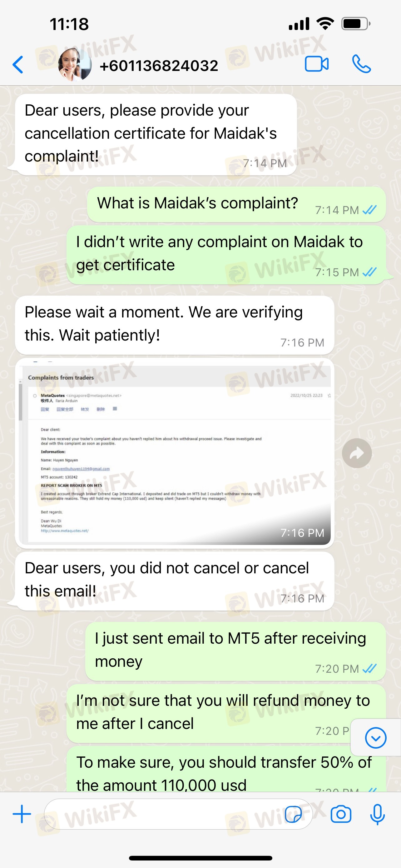Select the "What is Maidak's complaint?" message
This screenshot has width=401, height=868.
[x=236, y=205]
